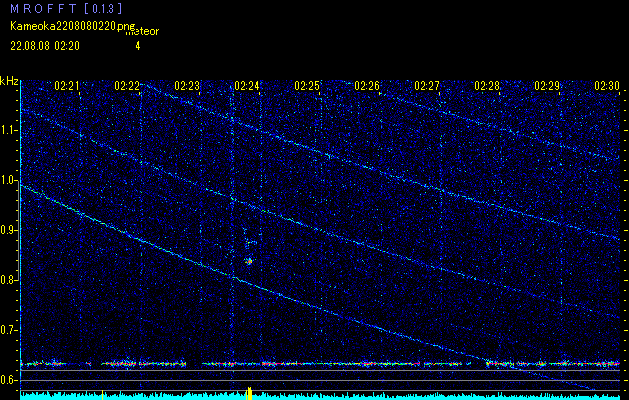Click the tall yellow spike in the bottom power graph
Screen dimensions: 629x400
(249, 393)
